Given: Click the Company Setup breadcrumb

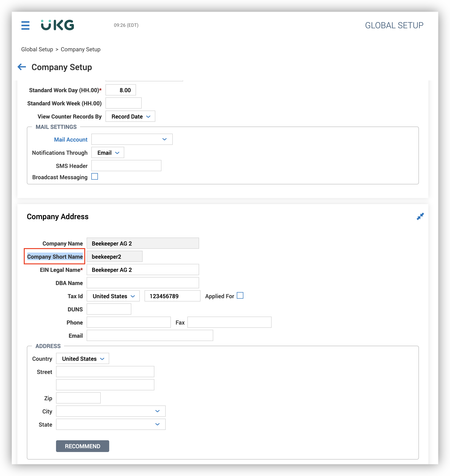Looking at the screenshot, I should point(80,49).
